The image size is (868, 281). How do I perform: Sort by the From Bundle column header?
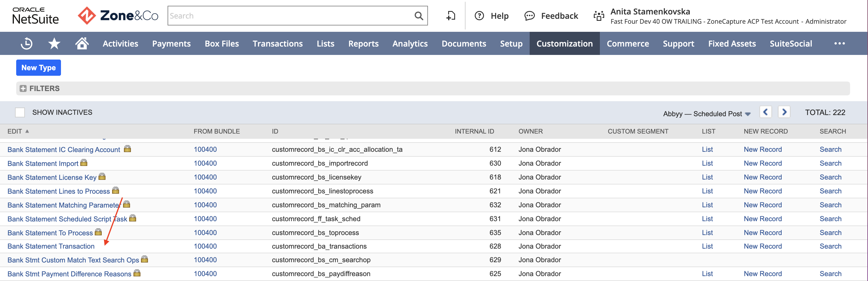217,132
